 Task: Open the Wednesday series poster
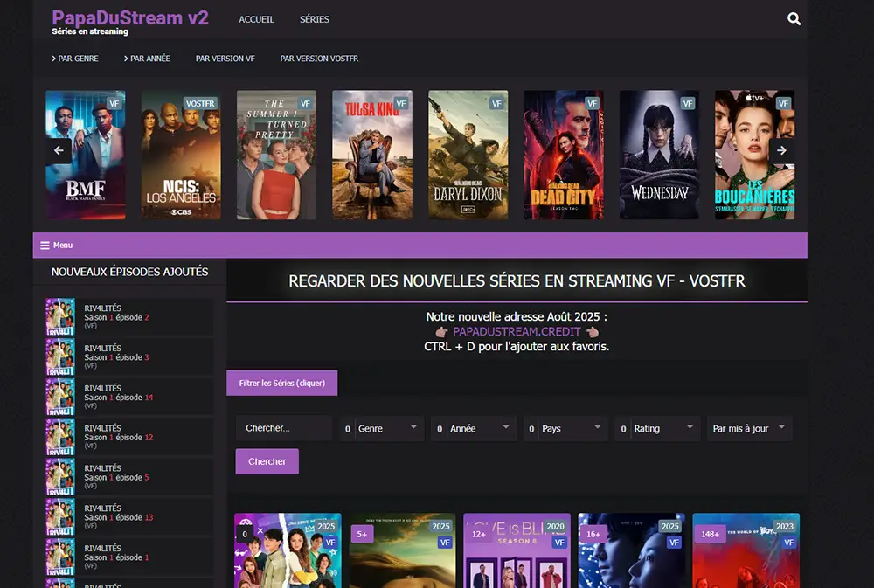659,155
